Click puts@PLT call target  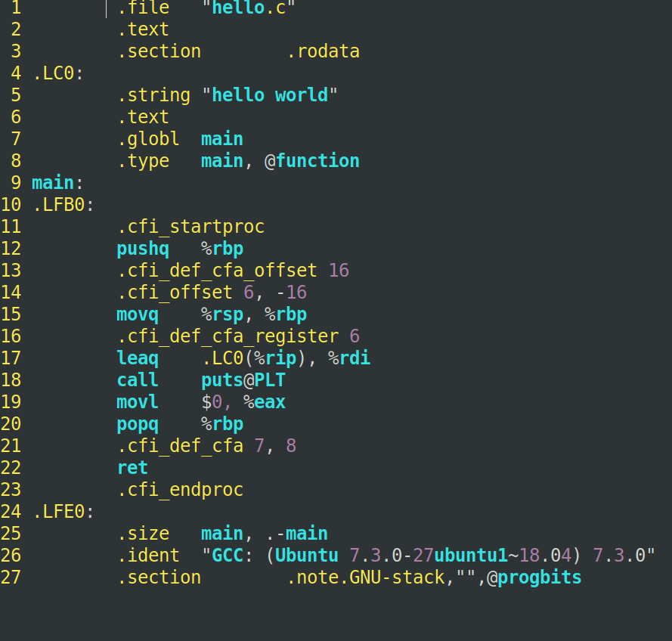click(243, 380)
